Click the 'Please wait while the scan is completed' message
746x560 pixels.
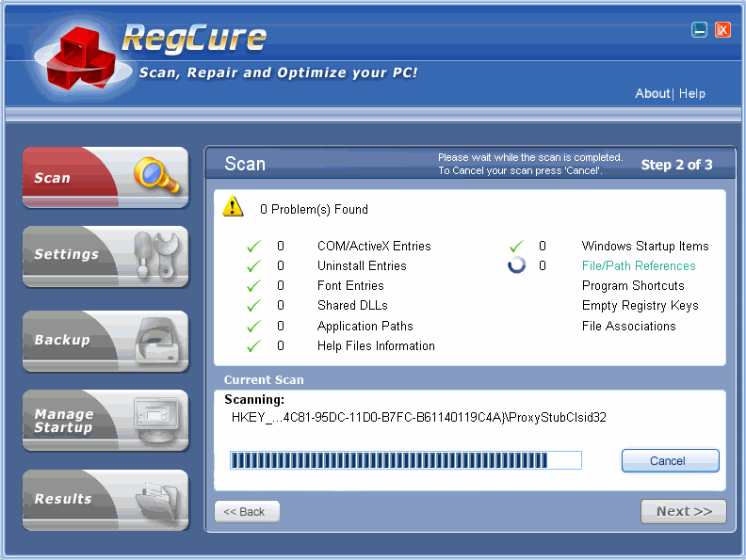[x=530, y=157]
